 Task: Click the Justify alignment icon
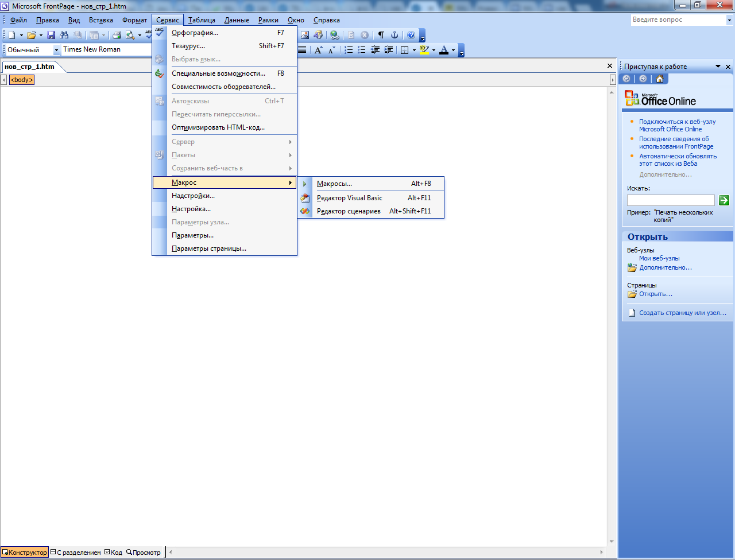302,50
